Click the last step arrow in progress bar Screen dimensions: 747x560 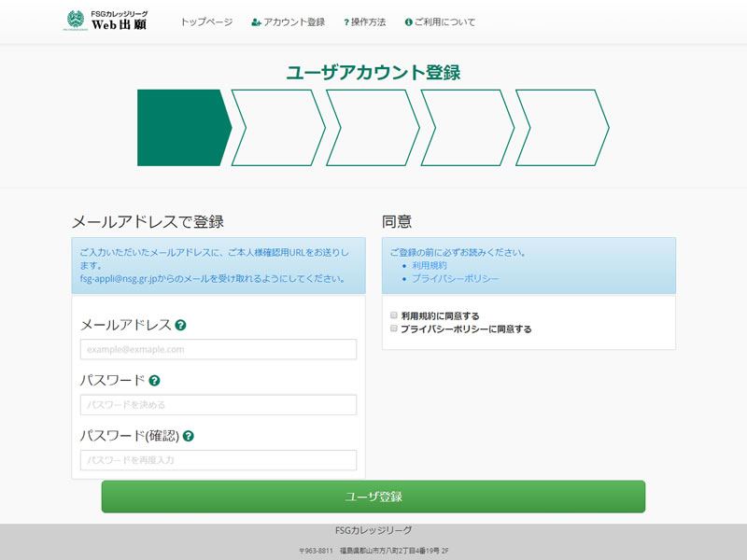pos(562,128)
